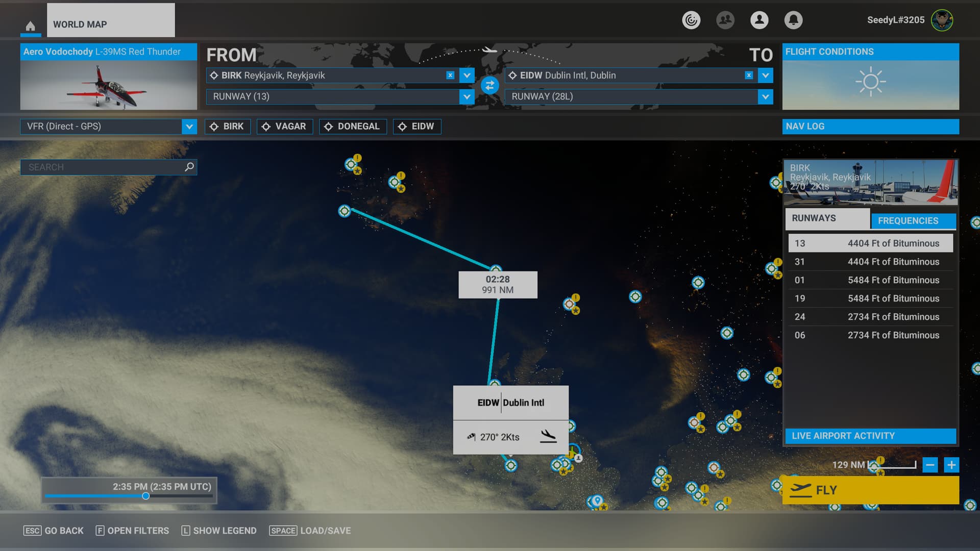Select runway 13 row
Viewport: 980px width, 551px height.
(x=871, y=243)
